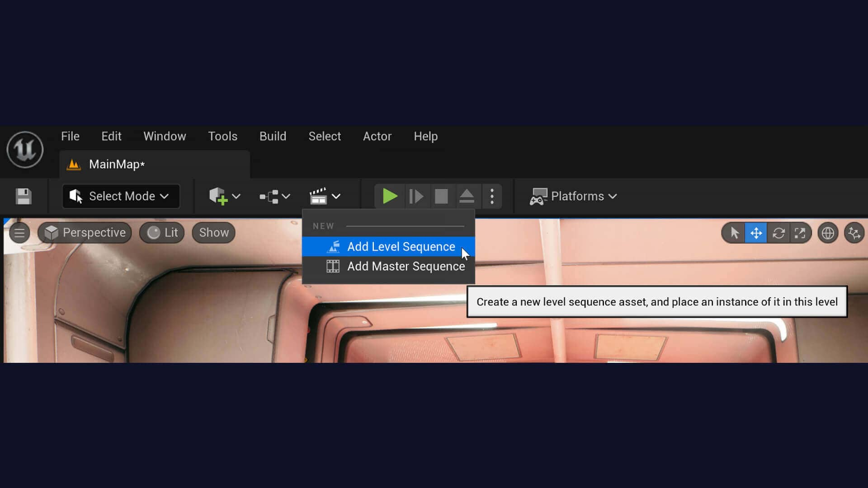Open the Tools menu
Viewport: 868px width, 488px height.
tap(222, 136)
